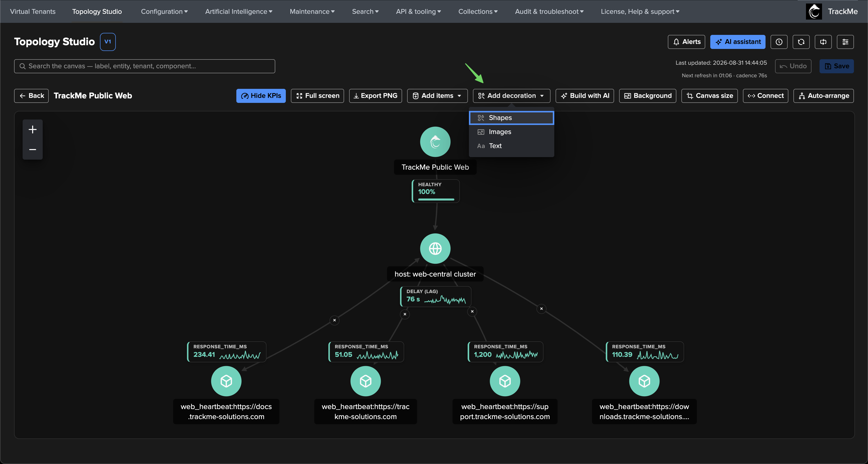Focus the canvas search field
Screen dimensions: 868x464
(x=144, y=66)
